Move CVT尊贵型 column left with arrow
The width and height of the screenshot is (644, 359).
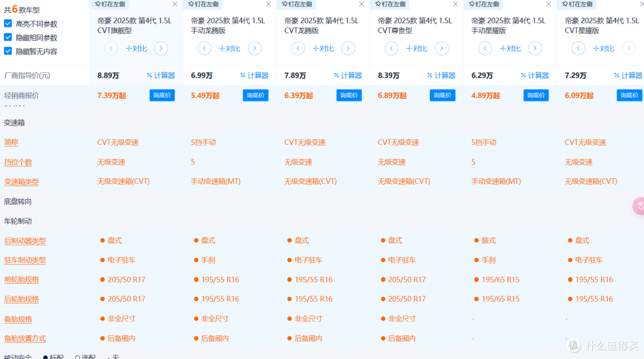(391, 48)
